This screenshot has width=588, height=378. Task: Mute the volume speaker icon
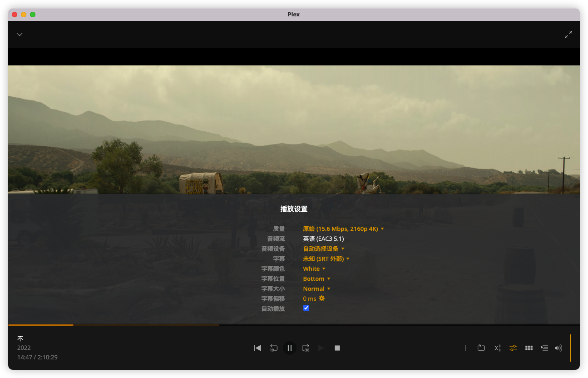point(558,348)
